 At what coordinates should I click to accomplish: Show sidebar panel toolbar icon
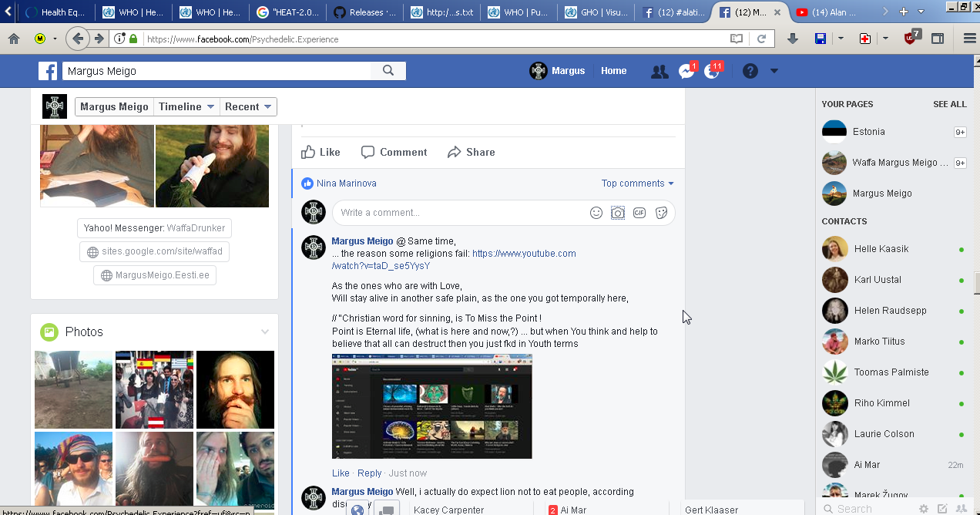click(x=938, y=39)
